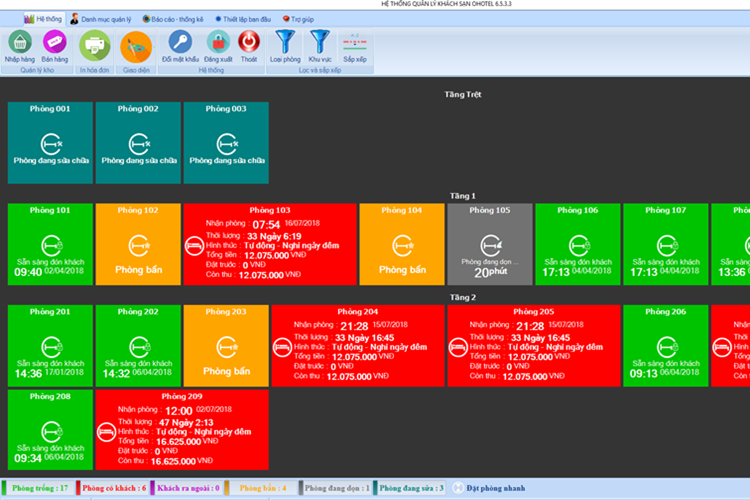
Task: Open Trợ giúp help tab
Action: pyautogui.click(x=298, y=19)
